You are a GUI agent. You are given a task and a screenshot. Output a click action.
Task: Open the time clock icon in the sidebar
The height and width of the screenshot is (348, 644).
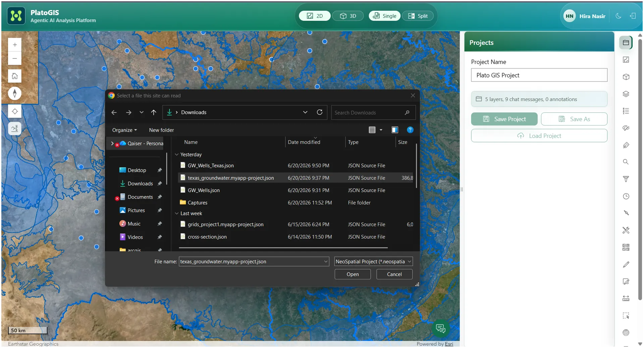(626, 196)
